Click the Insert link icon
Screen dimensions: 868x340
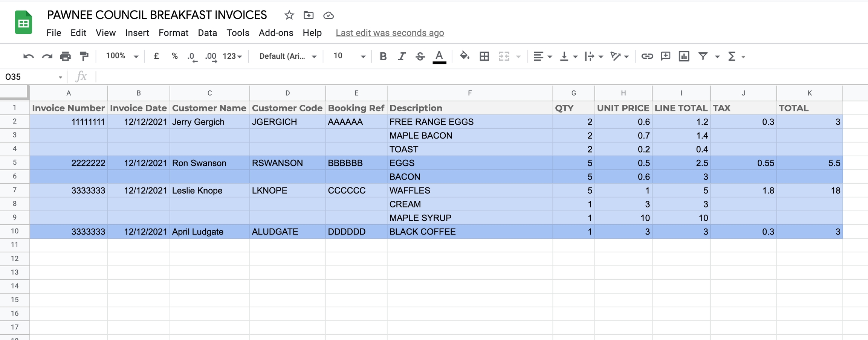click(647, 56)
